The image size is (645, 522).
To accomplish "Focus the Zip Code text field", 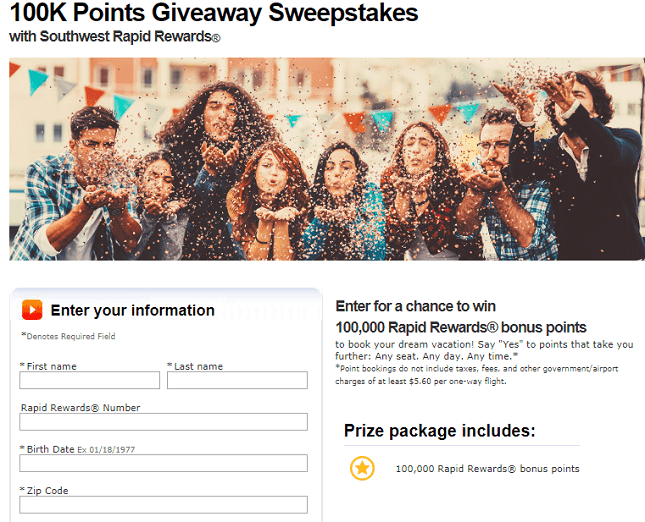I will point(163,505).
